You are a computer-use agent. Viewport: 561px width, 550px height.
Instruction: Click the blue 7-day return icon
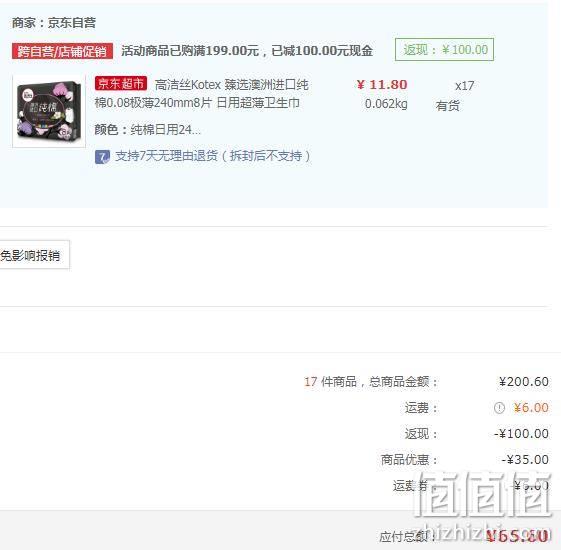(102, 157)
